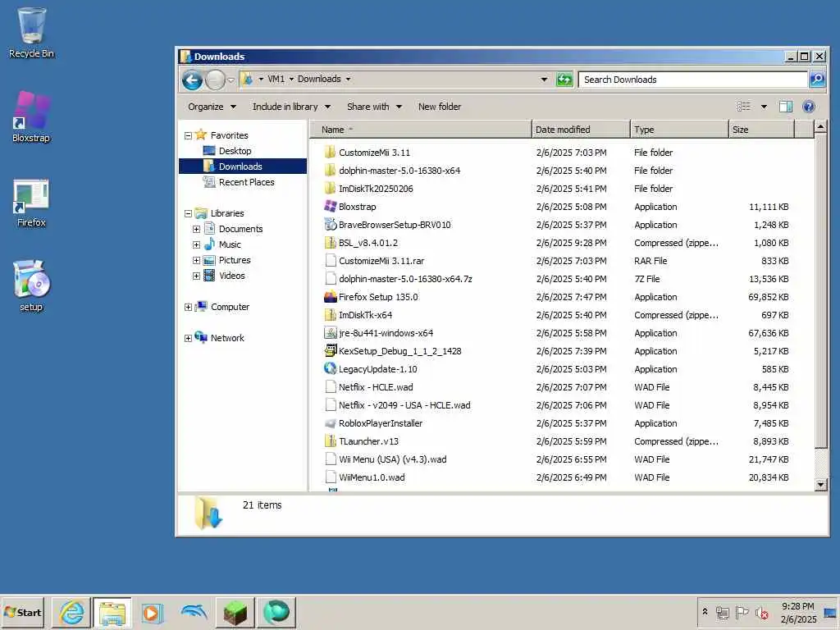Select the KexSetup_Debug_1_1_2_1428 file icon

[331, 351]
